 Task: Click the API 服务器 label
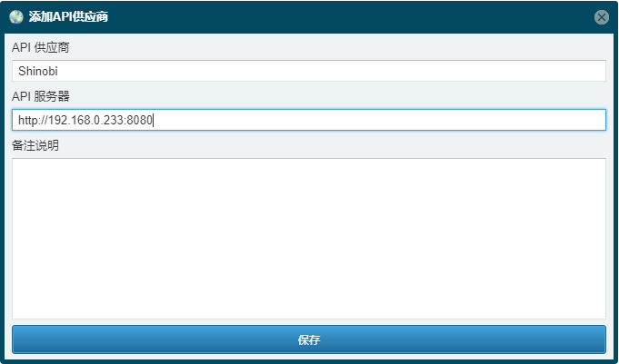(x=41, y=96)
